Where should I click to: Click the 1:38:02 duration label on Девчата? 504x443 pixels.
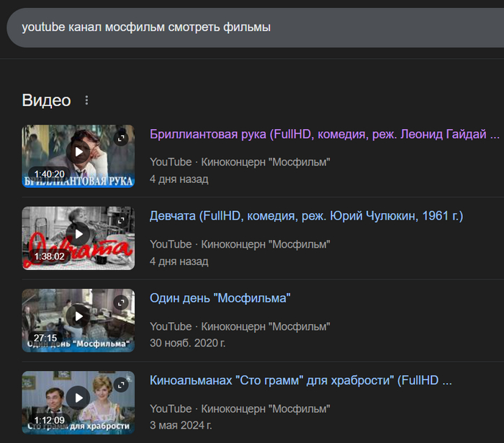pyautogui.click(x=49, y=256)
